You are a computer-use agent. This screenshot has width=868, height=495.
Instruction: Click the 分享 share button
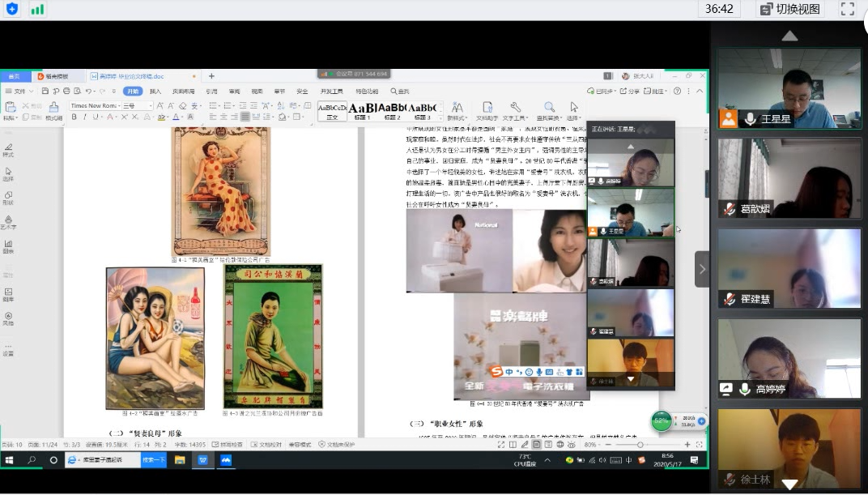tap(629, 92)
